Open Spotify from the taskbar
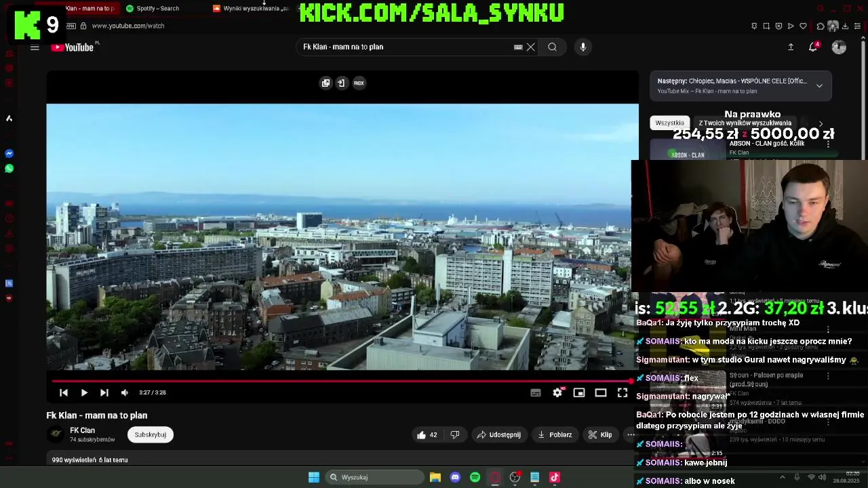This screenshot has width=868, height=488. [x=475, y=477]
